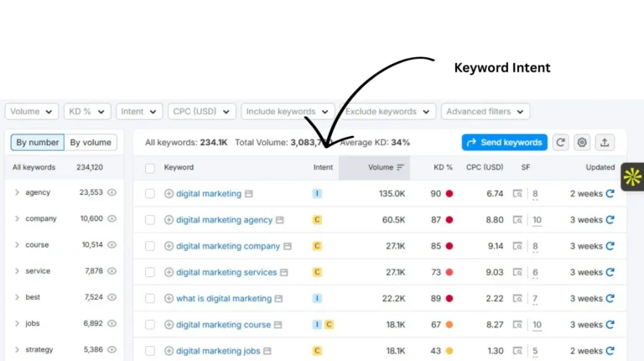Viewport: 644px width, 361px height.
Task: Sort by the Updated column header
Action: (600, 167)
